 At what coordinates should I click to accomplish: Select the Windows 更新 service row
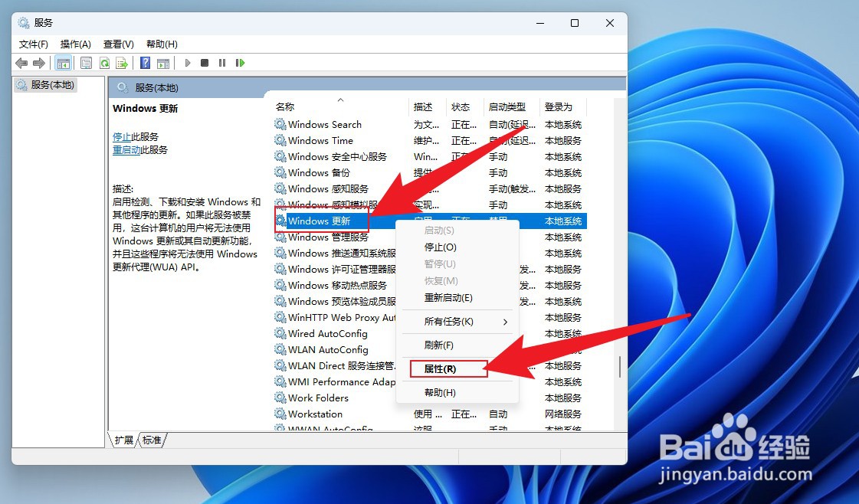430,221
